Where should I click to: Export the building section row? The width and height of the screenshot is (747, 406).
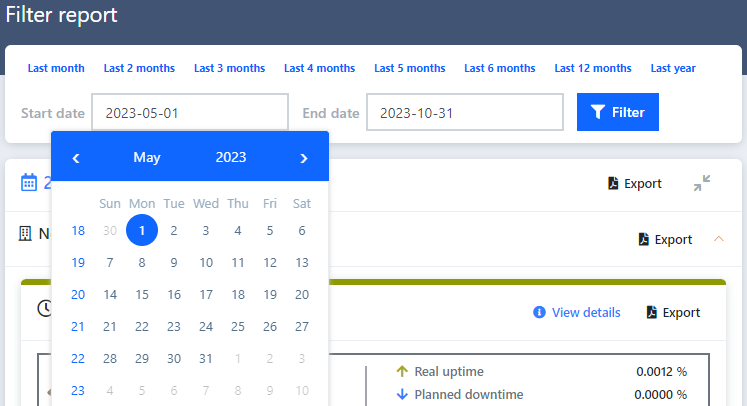point(665,239)
